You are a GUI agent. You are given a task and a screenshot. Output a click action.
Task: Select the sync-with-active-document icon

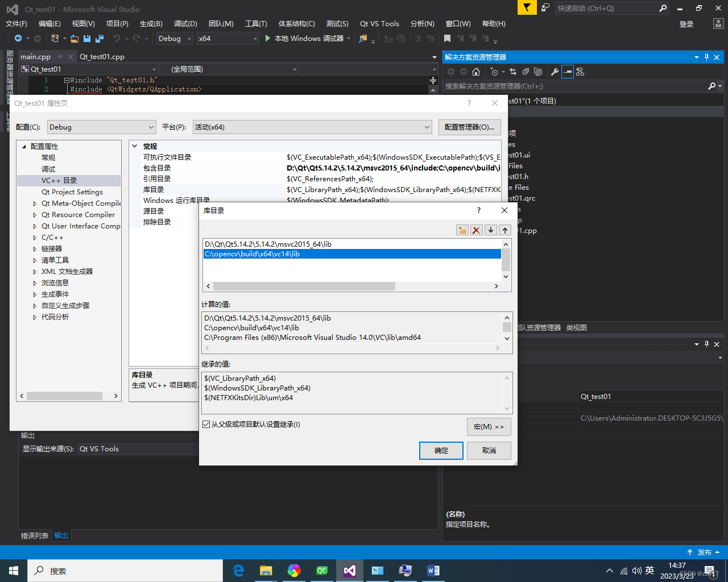click(512, 72)
